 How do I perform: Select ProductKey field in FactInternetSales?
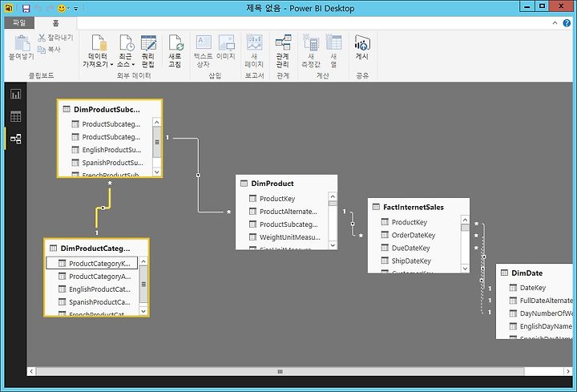(404, 222)
